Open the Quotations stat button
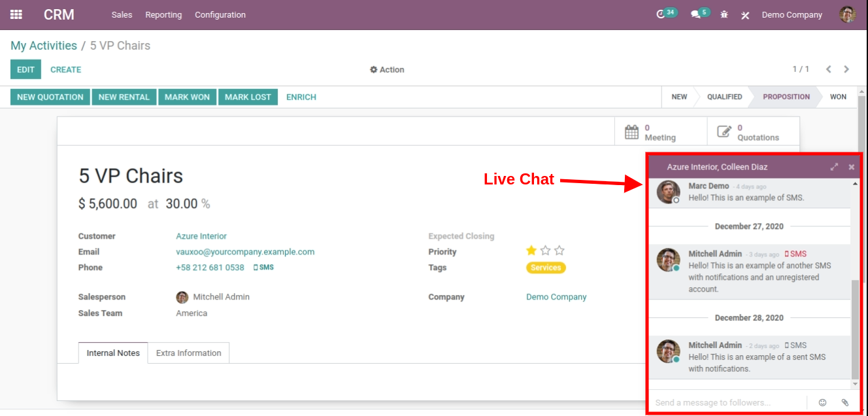 [x=753, y=132]
